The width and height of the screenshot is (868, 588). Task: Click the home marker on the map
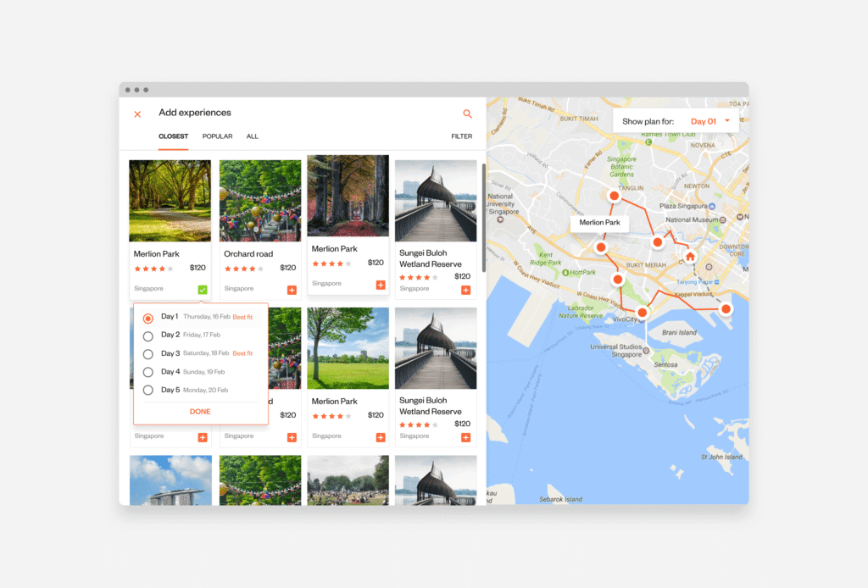(690, 256)
